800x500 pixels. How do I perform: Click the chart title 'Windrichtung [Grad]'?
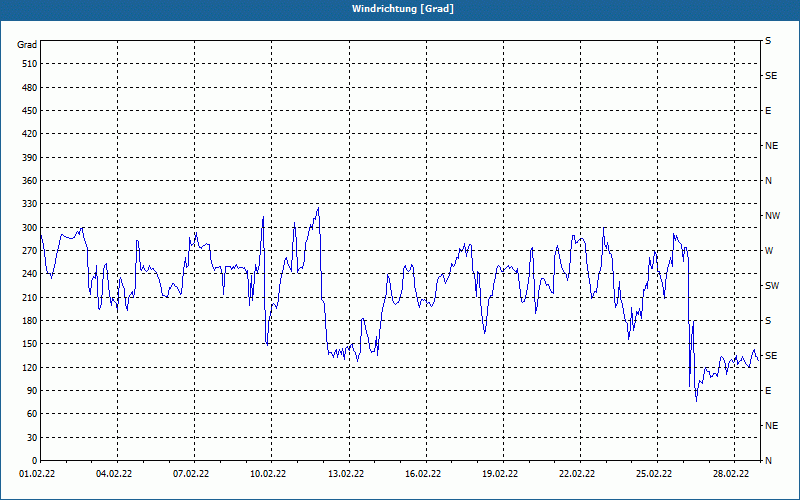coord(403,9)
